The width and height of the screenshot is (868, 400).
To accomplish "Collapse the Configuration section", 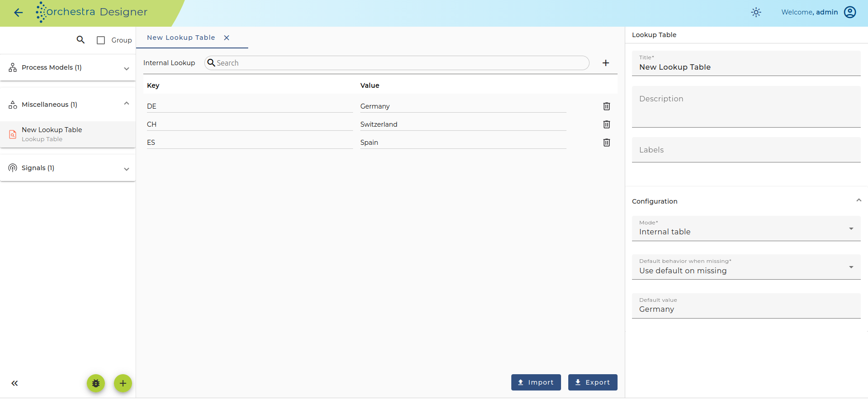I will tap(859, 200).
